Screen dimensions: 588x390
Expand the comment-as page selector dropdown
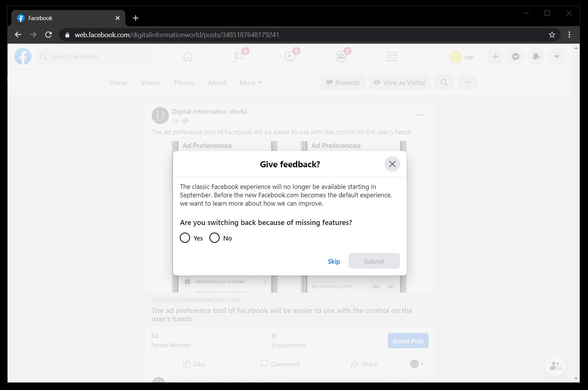click(x=417, y=364)
